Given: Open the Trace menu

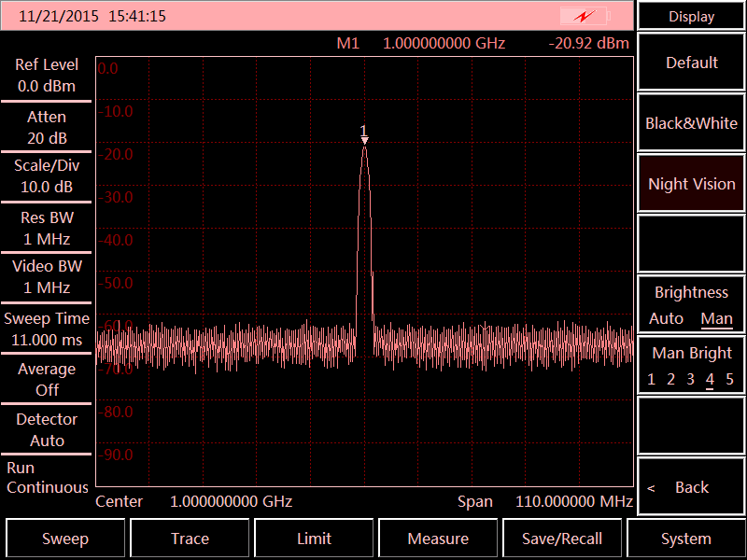Looking at the screenshot, I should pyautogui.click(x=190, y=539).
